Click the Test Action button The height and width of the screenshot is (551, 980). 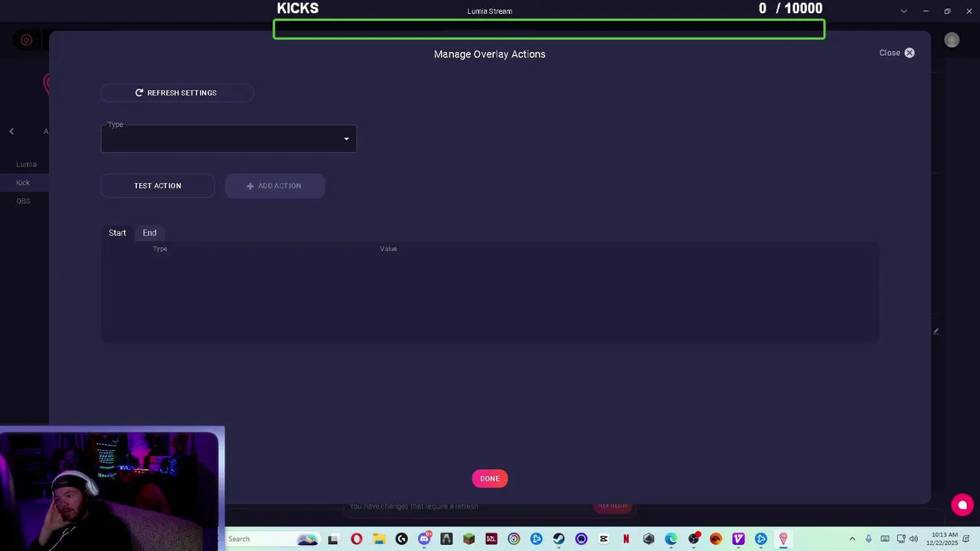(158, 186)
